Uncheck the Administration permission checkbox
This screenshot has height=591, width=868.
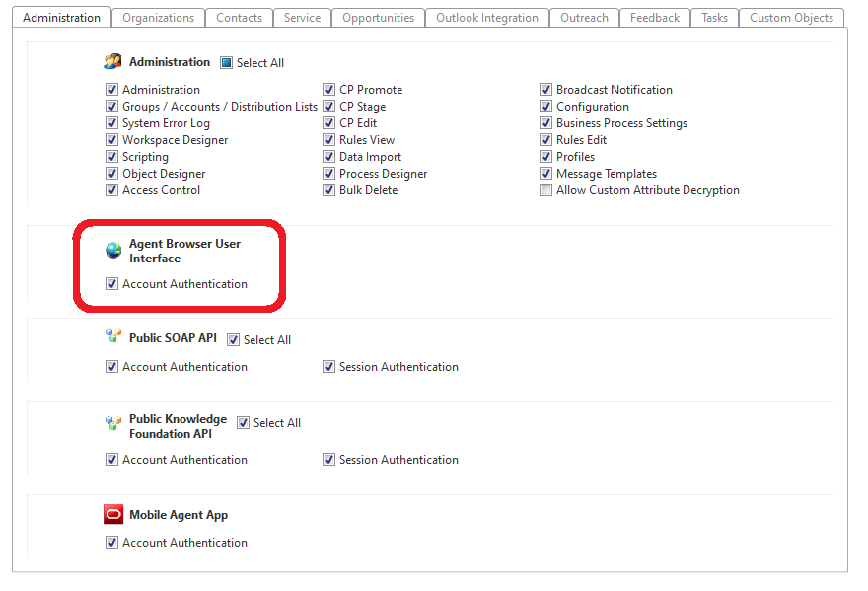pos(111,89)
